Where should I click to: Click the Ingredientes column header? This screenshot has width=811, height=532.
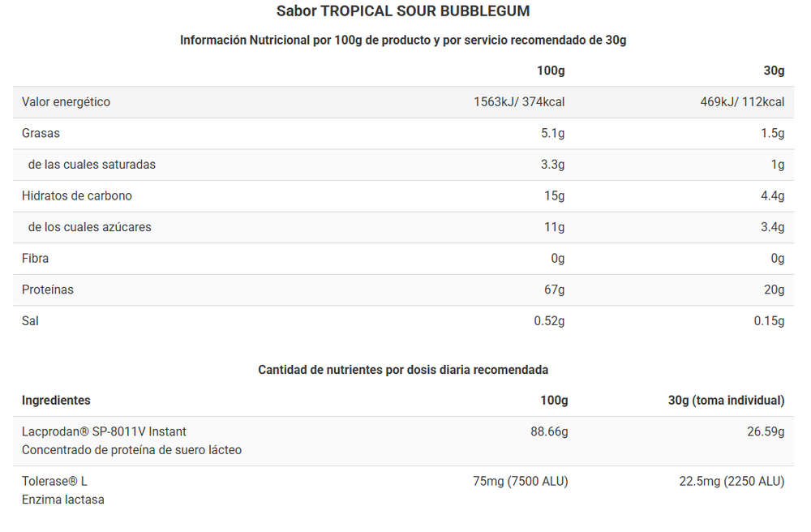56,401
